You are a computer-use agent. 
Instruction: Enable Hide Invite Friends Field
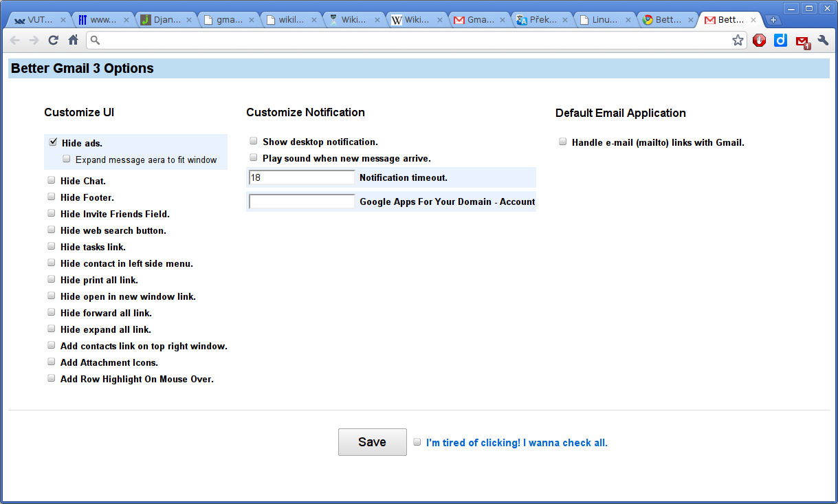click(x=52, y=213)
